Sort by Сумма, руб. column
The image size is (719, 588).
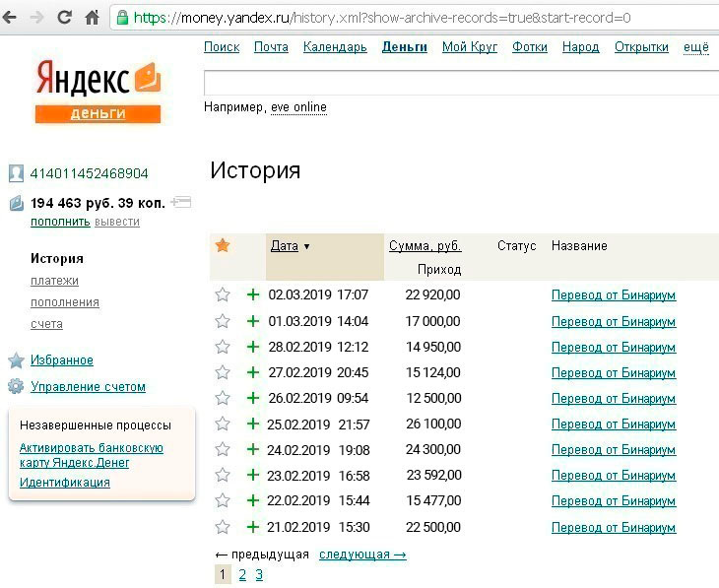[425, 246]
